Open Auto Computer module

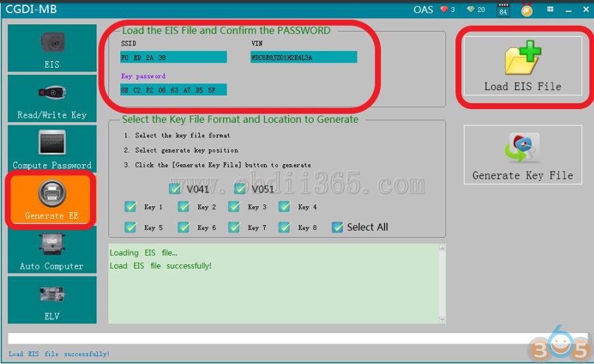pos(53,250)
